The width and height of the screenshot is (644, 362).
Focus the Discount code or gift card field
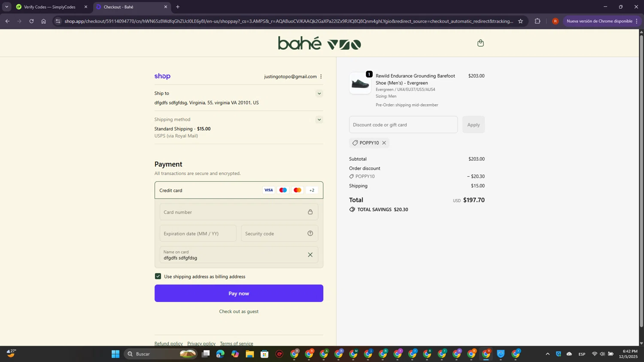(x=403, y=124)
